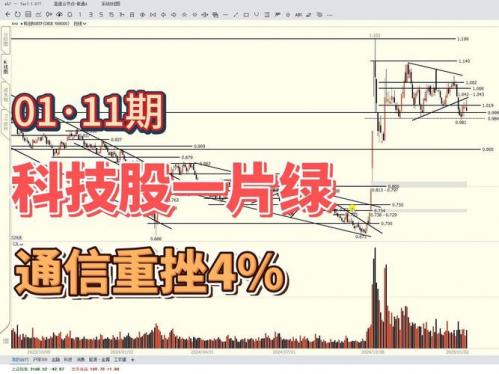Select the circle drawing tool
The image size is (499, 374).
[288, 14]
